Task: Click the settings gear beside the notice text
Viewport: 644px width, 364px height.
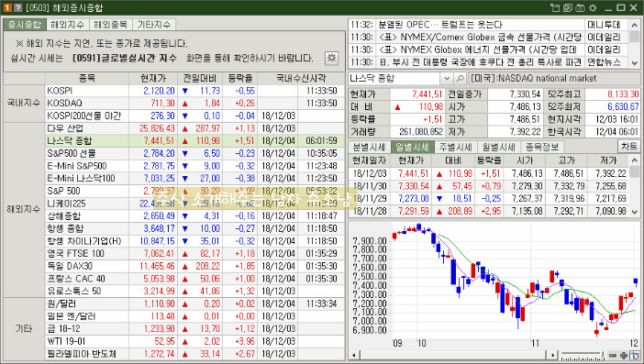Action: click(x=331, y=58)
